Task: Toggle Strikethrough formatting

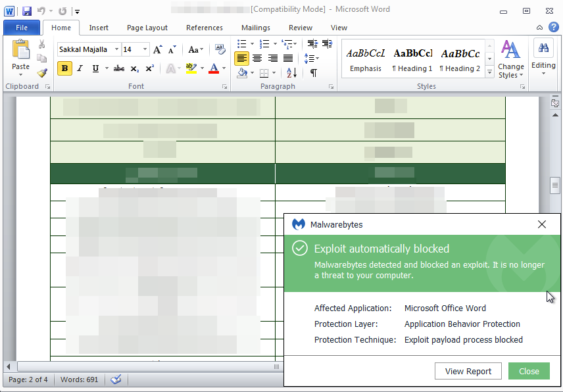Action: click(x=119, y=68)
